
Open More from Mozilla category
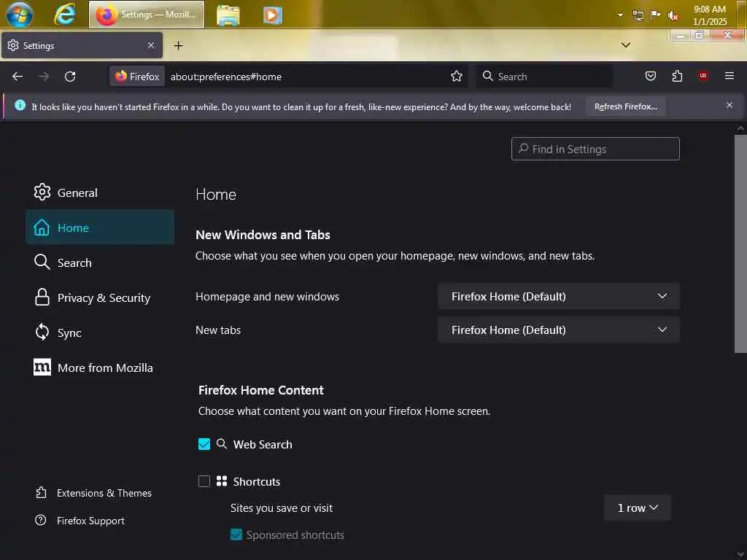point(100,367)
